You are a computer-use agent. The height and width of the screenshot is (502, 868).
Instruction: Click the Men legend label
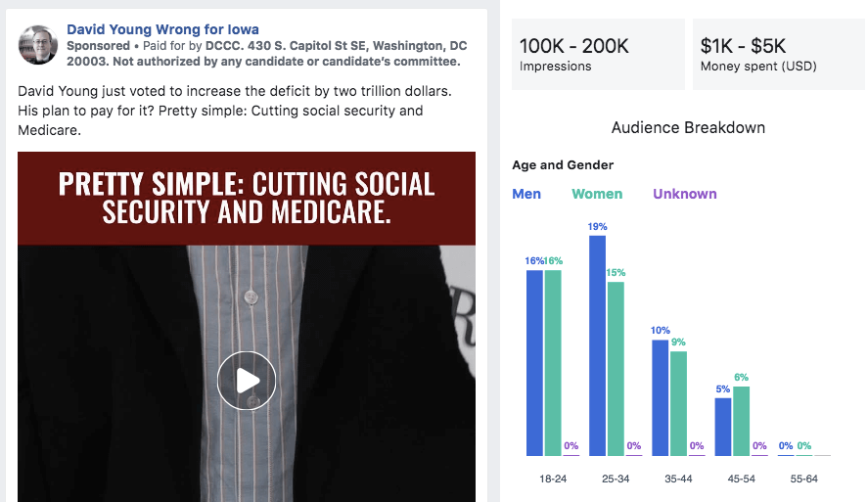(x=526, y=194)
